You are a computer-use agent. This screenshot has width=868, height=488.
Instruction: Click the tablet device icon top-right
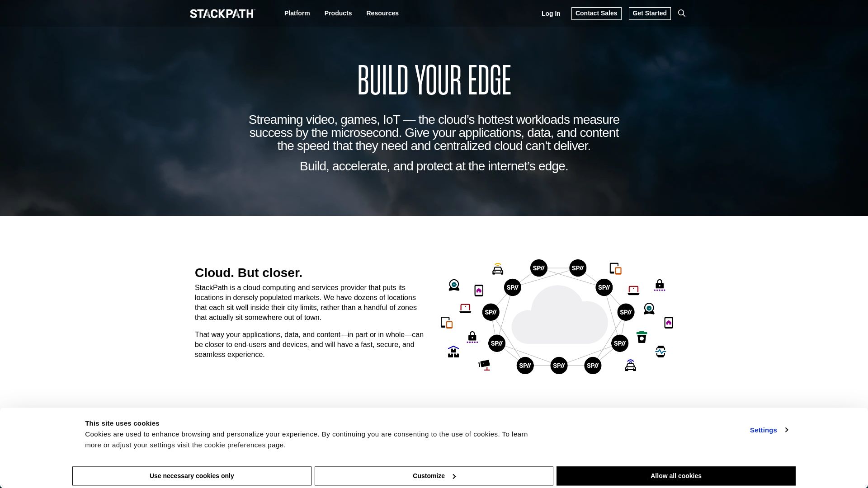616,269
